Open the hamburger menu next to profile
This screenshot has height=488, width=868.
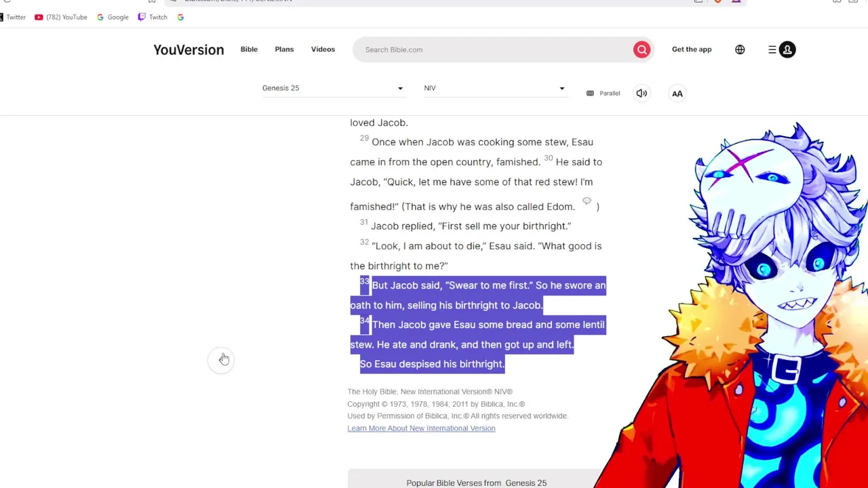coord(772,49)
